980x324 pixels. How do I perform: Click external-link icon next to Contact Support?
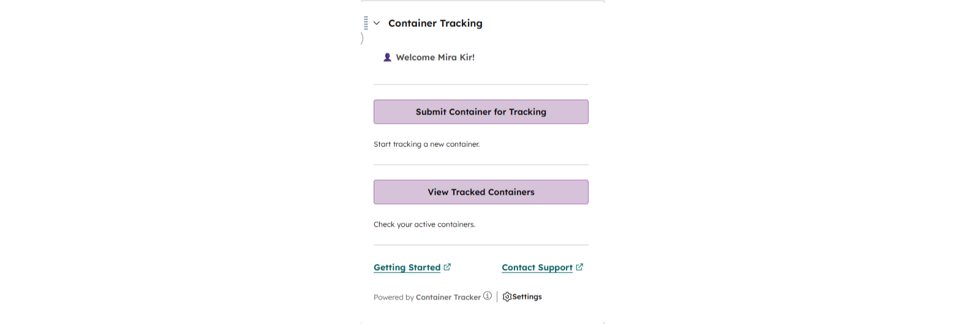coord(579,267)
